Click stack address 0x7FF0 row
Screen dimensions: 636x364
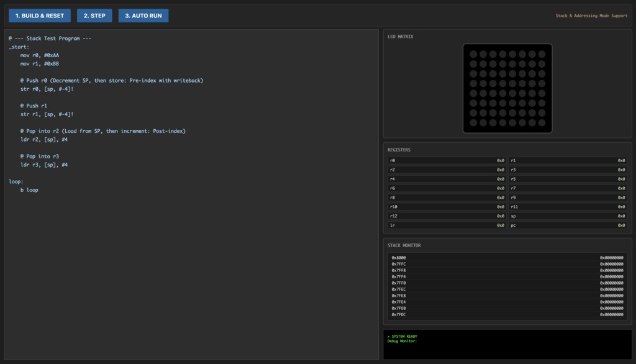[507, 283]
